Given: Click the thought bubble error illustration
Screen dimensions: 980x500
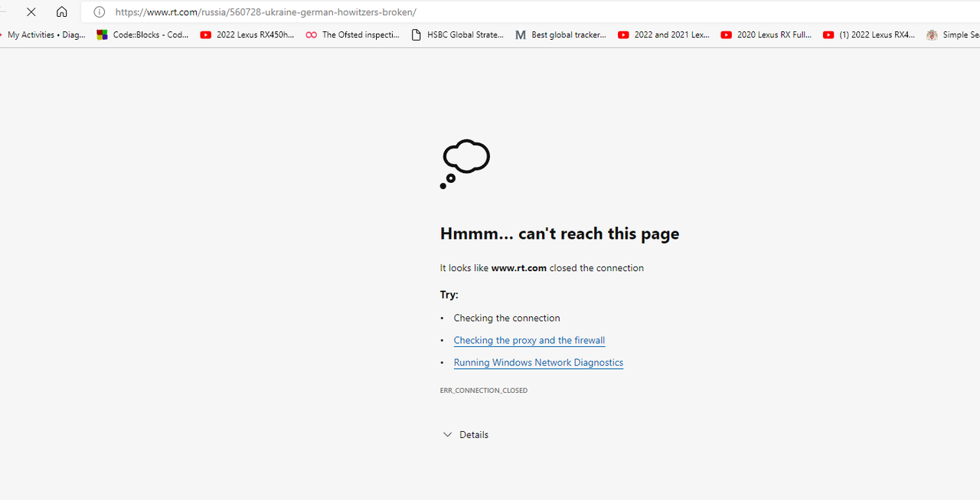Looking at the screenshot, I should (x=465, y=164).
